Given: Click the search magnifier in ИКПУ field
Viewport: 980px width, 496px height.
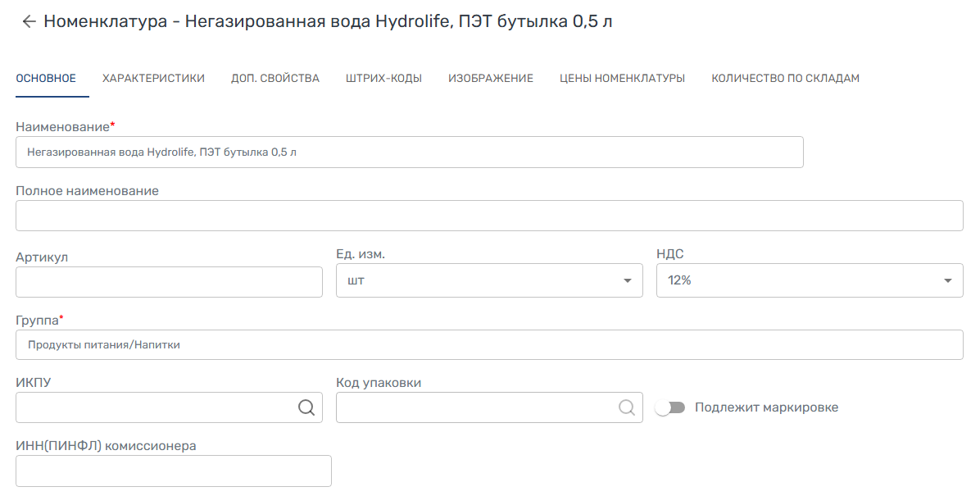Looking at the screenshot, I should 306,407.
